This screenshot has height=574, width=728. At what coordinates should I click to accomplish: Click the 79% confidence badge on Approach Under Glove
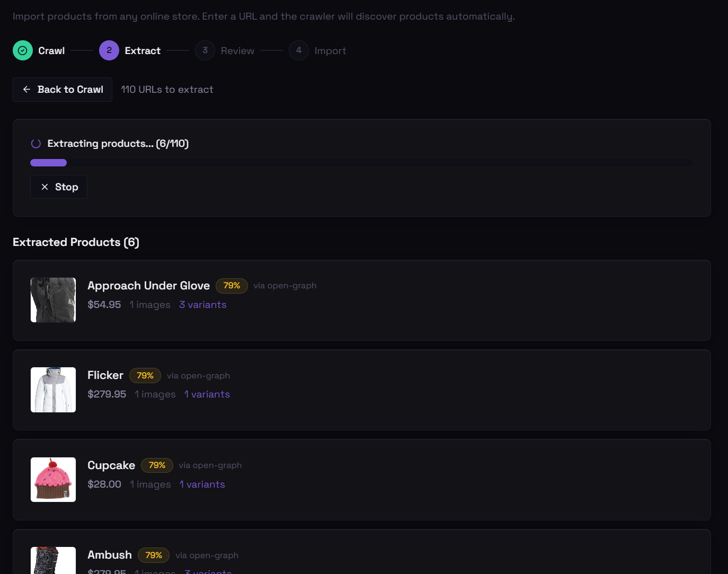(232, 286)
